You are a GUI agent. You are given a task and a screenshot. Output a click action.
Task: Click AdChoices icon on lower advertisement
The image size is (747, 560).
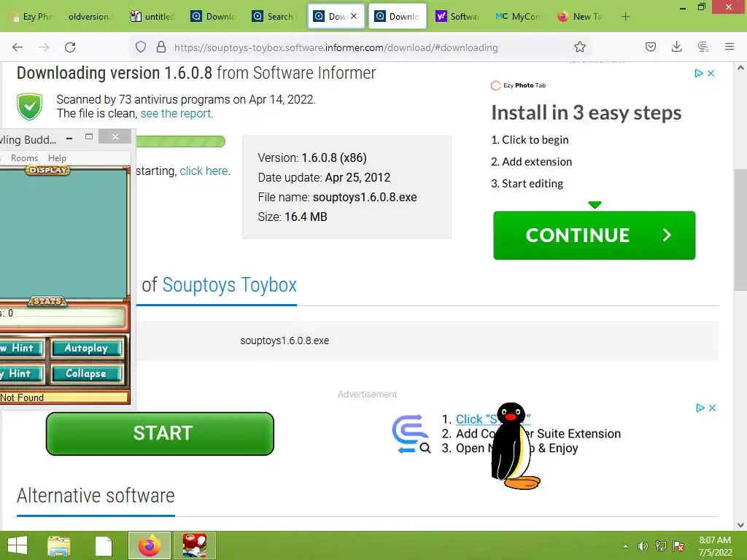coord(700,408)
